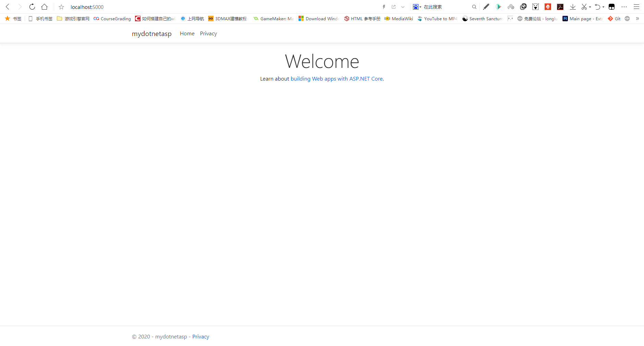Show more bookmarks with double chevron
The image size is (644, 346).
point(637,19)
